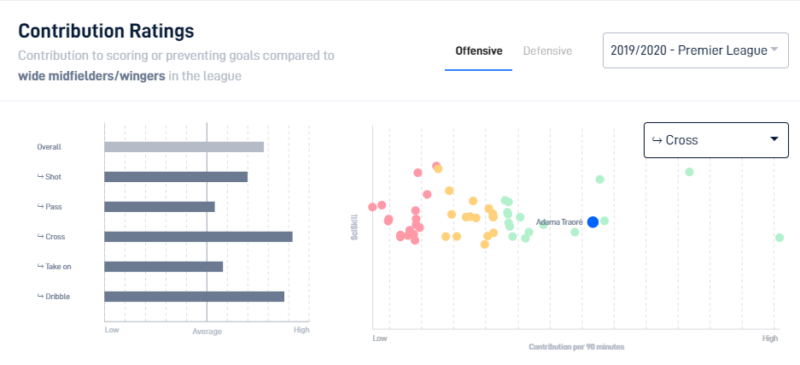Click the Shot label with arrow icon
Screen dimensions: 800x365
pos(49,177)
